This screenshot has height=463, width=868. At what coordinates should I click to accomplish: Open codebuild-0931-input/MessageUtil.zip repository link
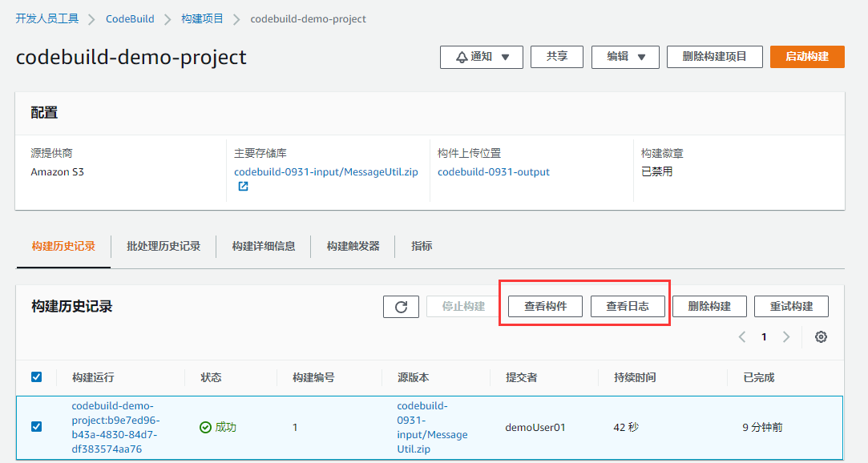click(326, 172)
